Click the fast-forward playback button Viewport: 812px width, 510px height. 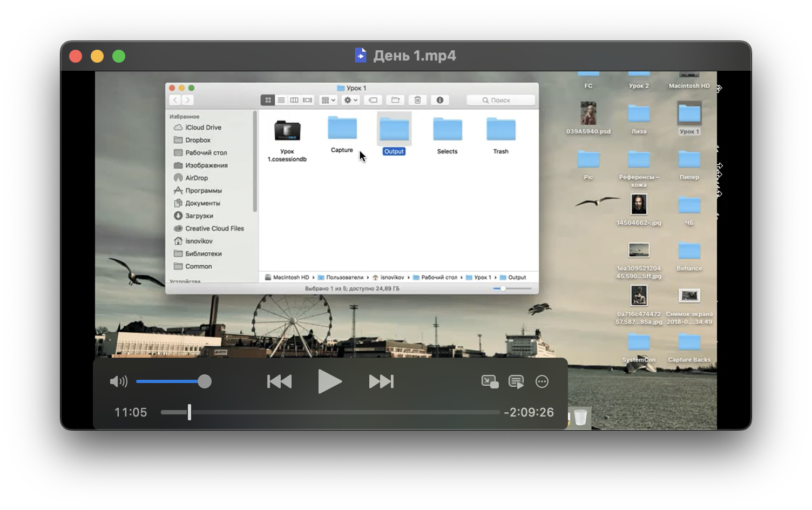[x=381, y=381]
